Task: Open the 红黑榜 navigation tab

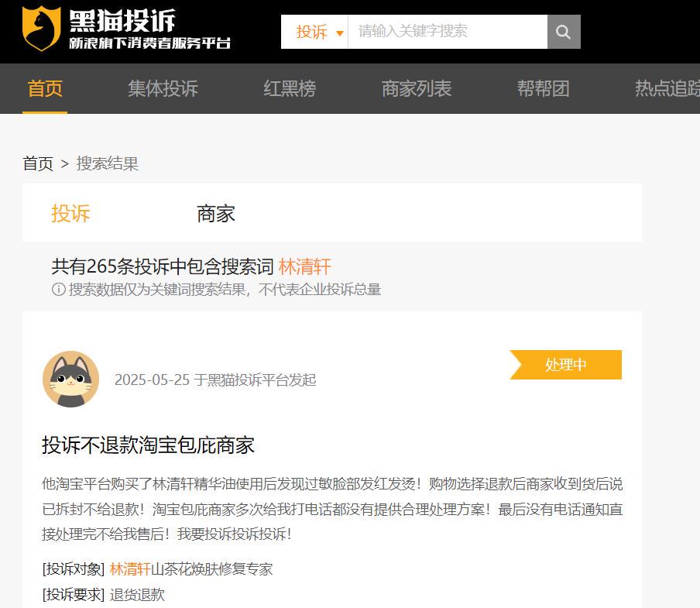Action: 290,88
